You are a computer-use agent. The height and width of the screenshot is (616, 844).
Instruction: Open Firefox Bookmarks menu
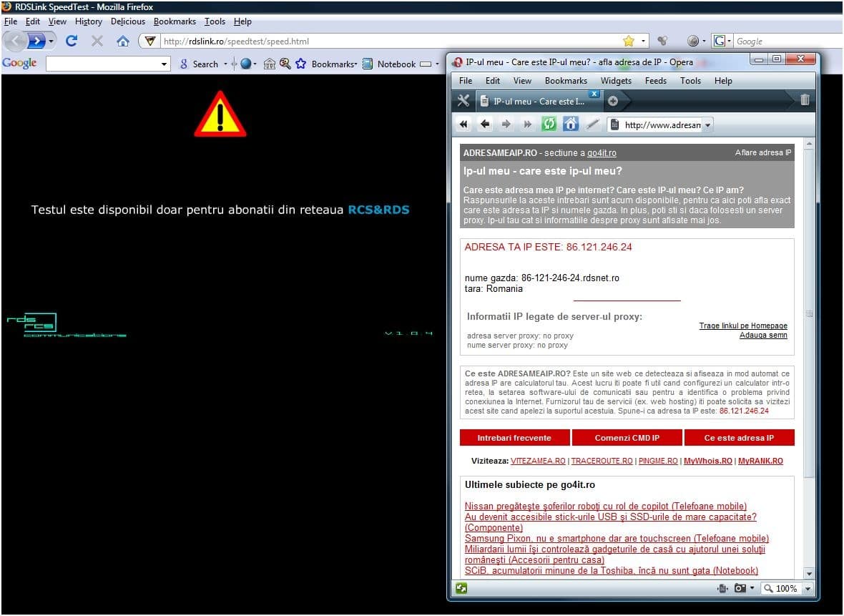175,21
